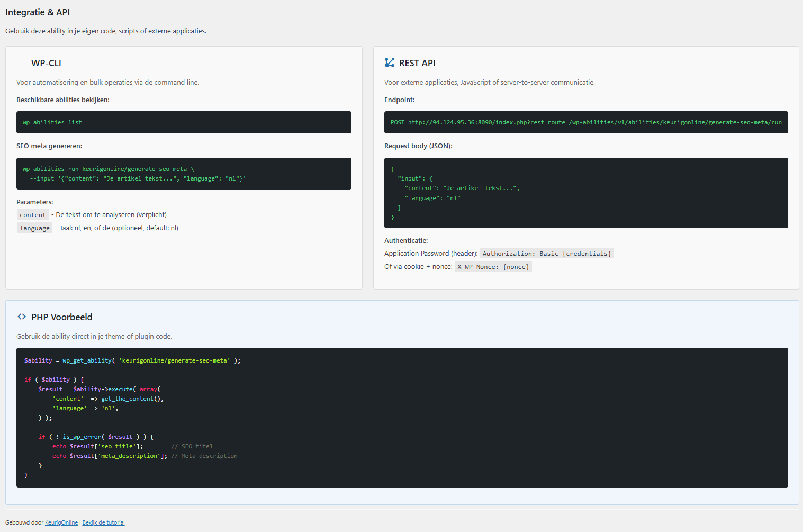Select the language parameter badge
The width and height of the screenshot is (803, 532).
(34, 228)
